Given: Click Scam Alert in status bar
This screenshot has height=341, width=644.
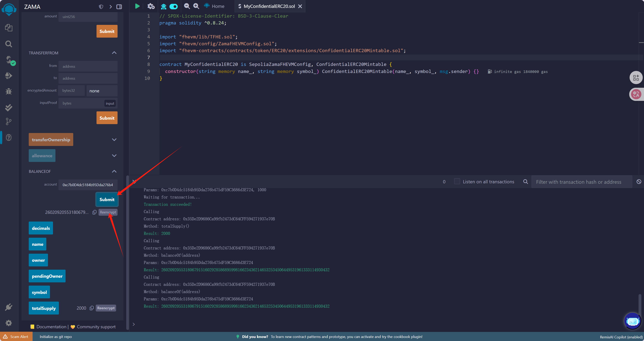Looking at the screenshot, I should 16,337.
